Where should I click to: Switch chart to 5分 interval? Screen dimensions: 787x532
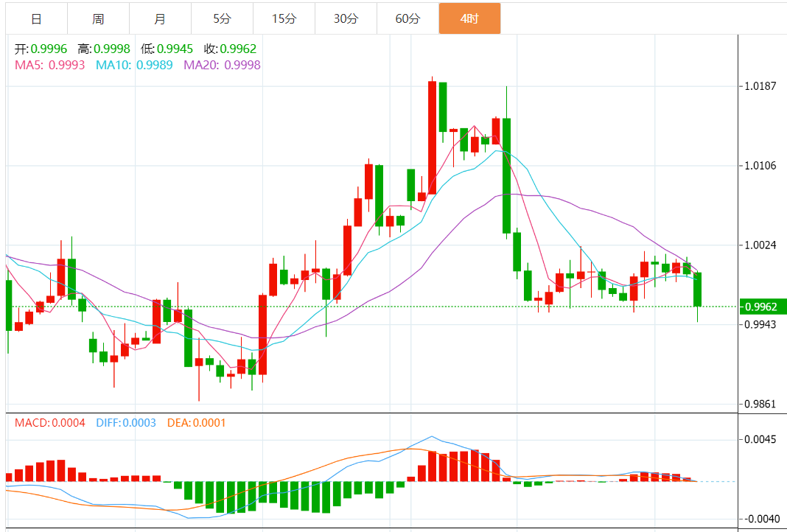tap(222, 18)
